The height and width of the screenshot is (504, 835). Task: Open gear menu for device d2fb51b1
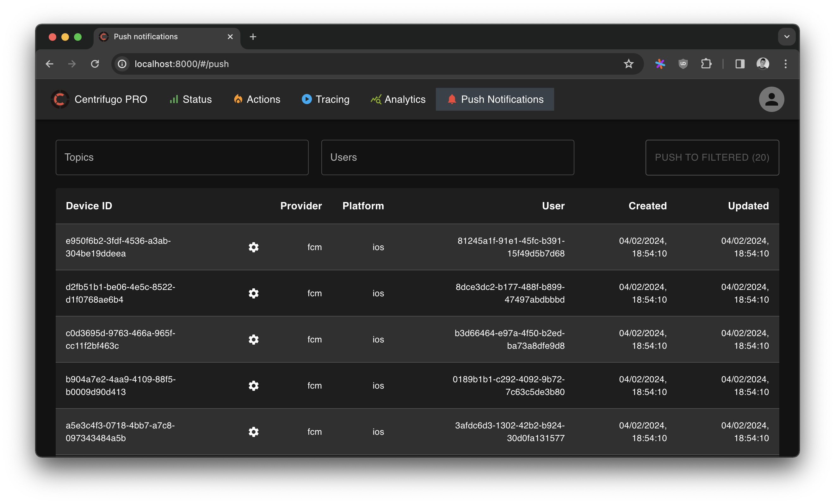253,293
